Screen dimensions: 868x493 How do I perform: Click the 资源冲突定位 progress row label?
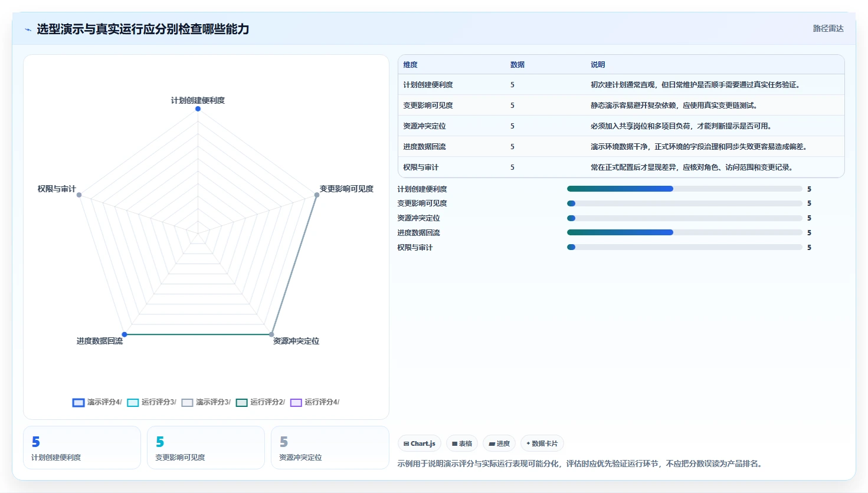pos(418,218)
